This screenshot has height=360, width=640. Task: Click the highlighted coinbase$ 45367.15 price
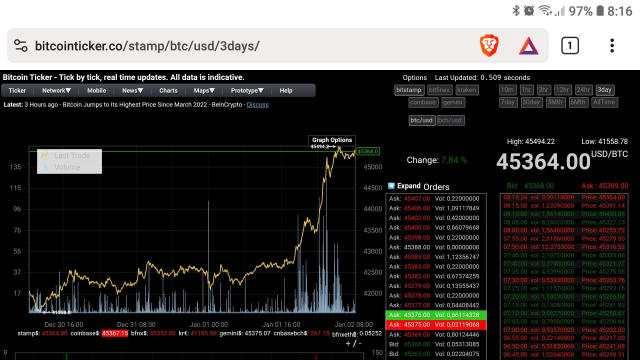(115, 333)
